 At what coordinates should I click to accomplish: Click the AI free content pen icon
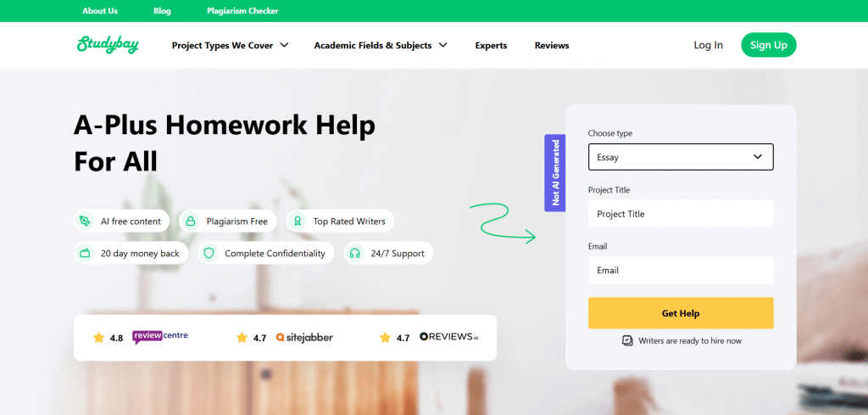(85, 221)
